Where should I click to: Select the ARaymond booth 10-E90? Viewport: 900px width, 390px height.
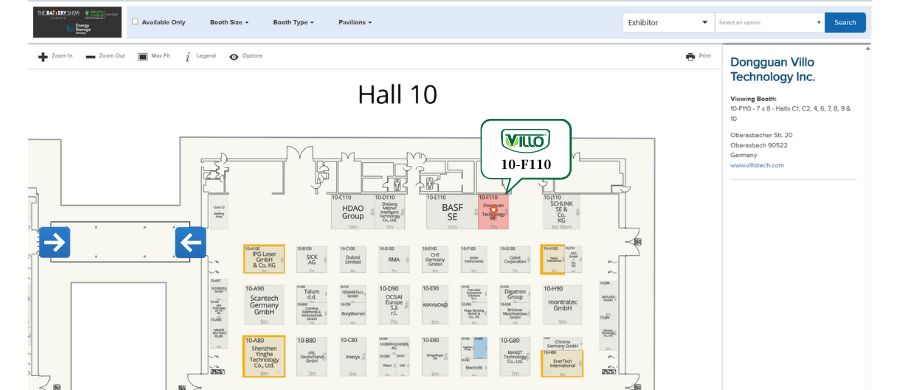tap(434, 305)
